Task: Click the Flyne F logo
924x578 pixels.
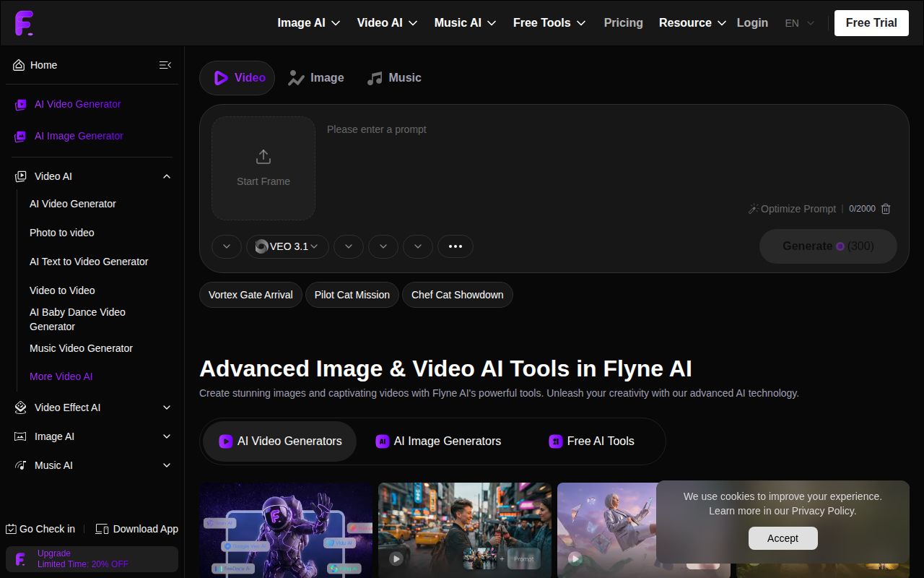Action: (24, 23)
